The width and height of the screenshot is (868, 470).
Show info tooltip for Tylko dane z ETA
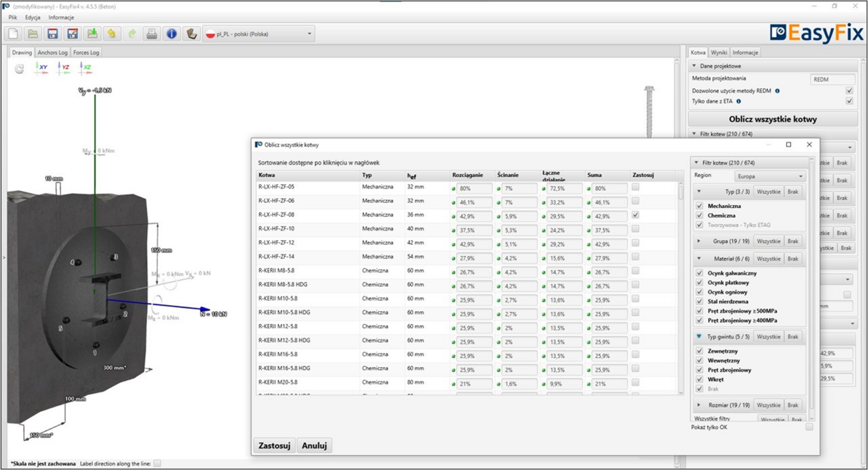[738, 101]
